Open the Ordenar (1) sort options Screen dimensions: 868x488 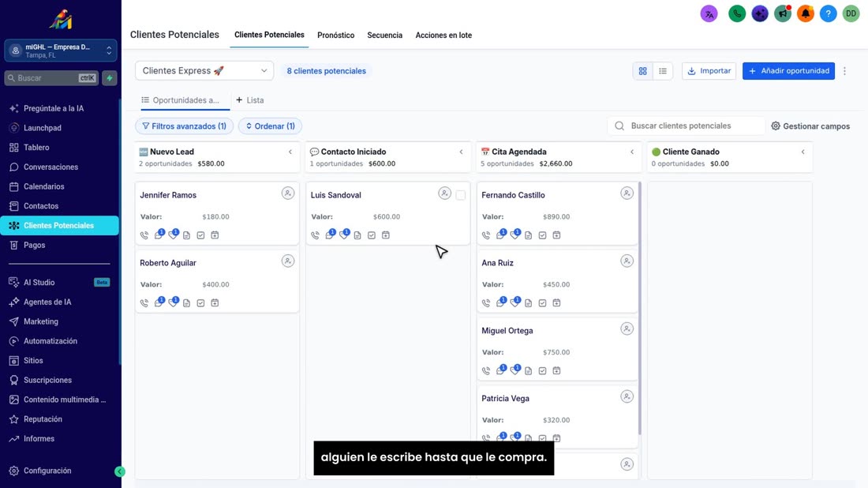point(270,126)
